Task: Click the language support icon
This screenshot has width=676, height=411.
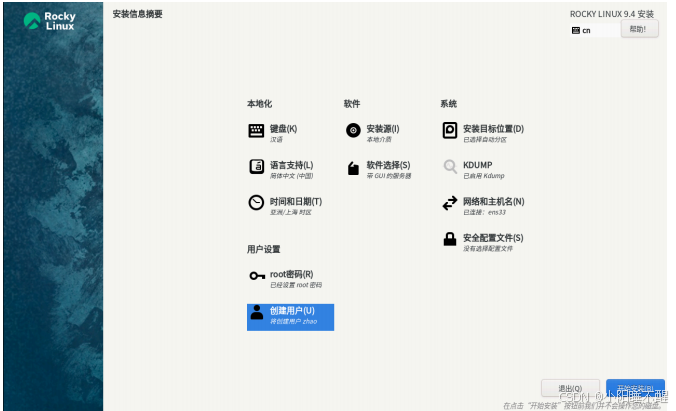Action: click(x=257, y=166)
